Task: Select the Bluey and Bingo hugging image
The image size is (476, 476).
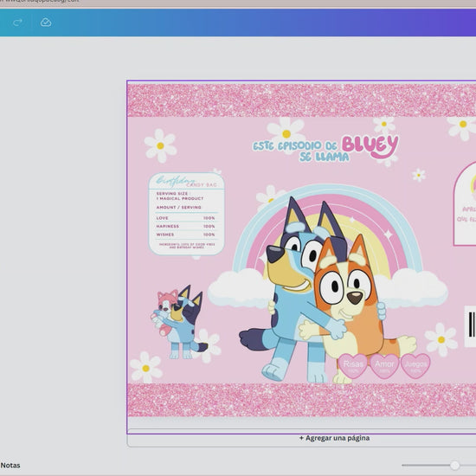Action: [x=328, y=290]
